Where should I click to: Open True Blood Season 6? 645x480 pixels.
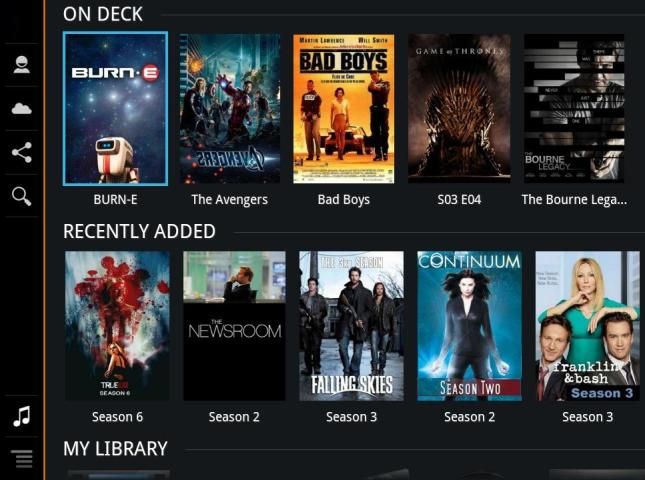(117, 326)
